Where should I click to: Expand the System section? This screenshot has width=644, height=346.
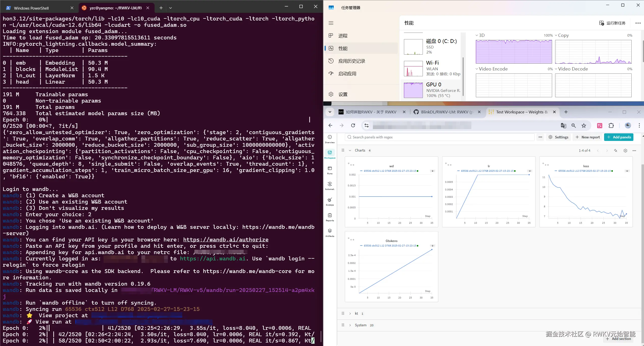(x=350, y=325)
